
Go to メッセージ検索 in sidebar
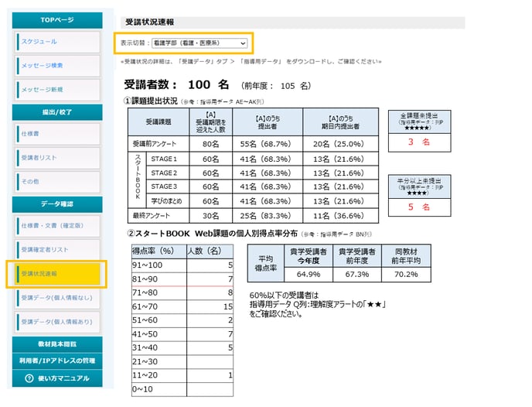pos(57,66)
